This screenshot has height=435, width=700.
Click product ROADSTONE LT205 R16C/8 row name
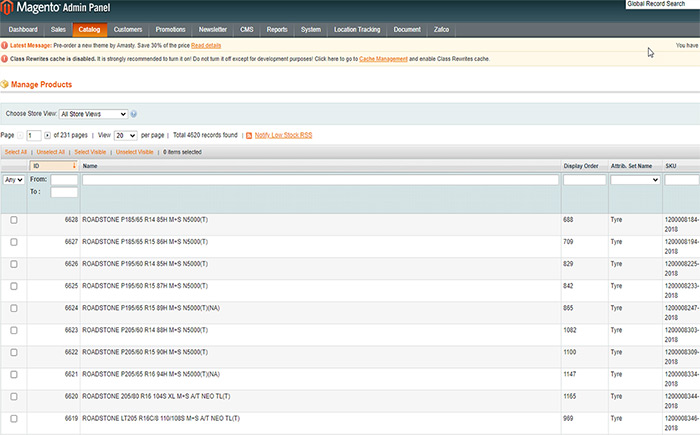[161, 418]
